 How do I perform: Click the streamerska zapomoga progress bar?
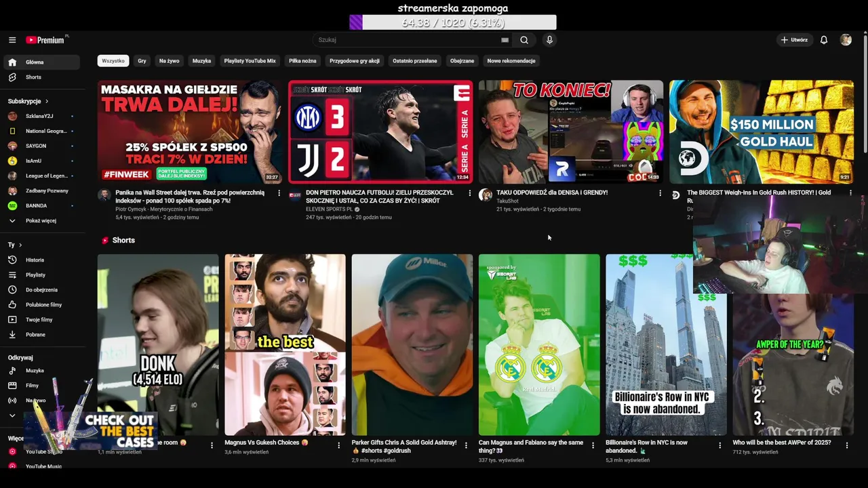point(453,23)
